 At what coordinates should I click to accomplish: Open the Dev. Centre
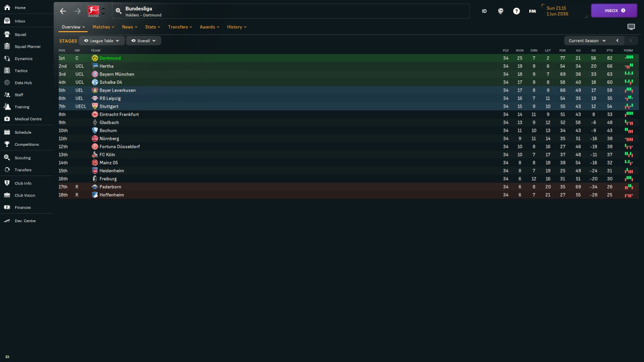[x=25, y=221]
